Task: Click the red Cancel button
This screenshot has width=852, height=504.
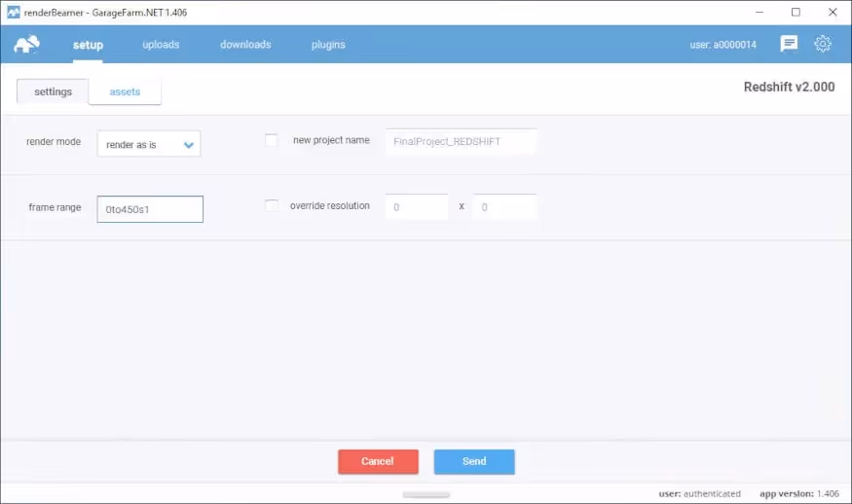Action: coord(378,461)
